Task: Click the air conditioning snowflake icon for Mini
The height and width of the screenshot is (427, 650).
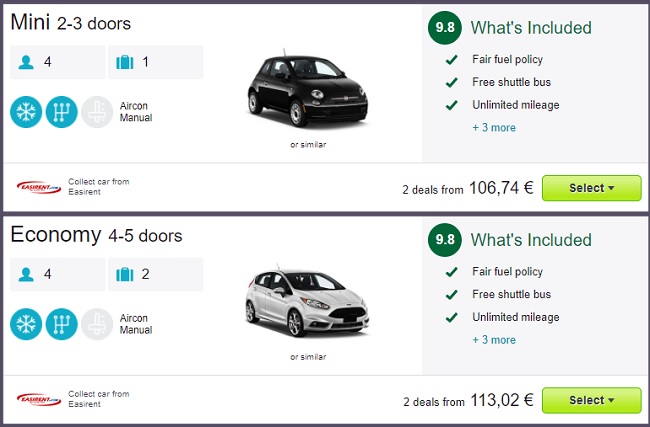Action: (x=27, y=111)
